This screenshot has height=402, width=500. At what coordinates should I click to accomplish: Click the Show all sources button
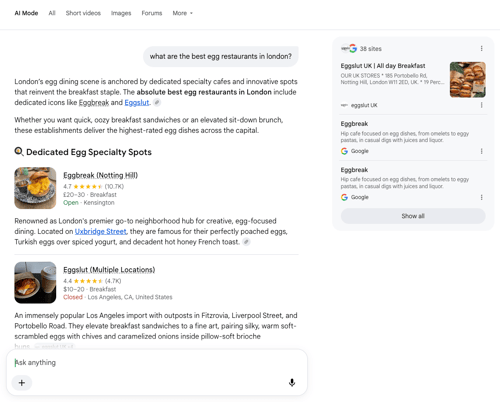coord(413,216)
